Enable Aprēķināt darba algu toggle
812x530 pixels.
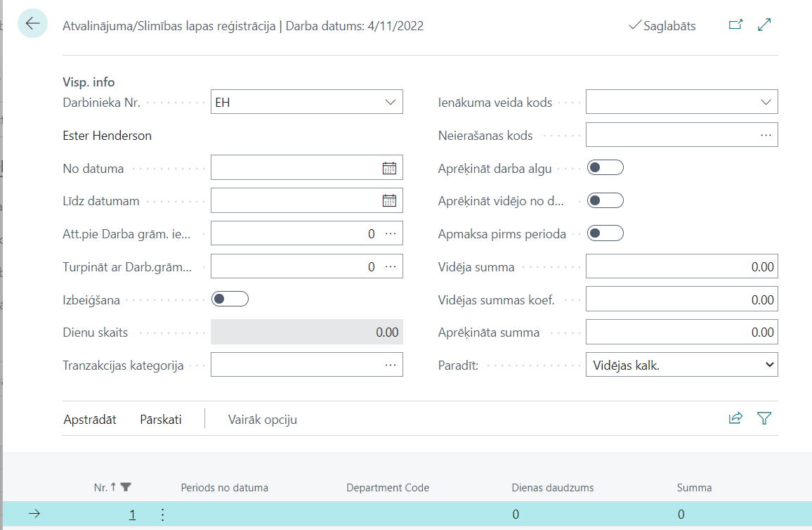pyautogui.click(x=605, y=168)
